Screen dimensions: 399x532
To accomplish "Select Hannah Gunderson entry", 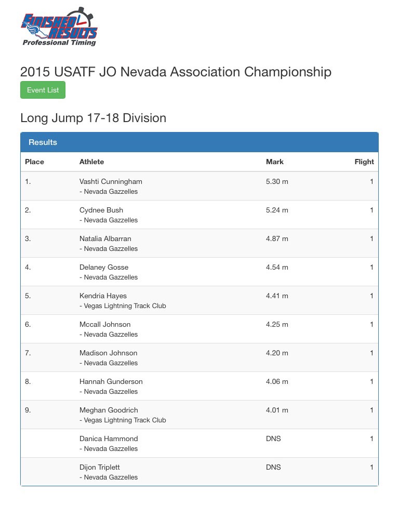I will pyautogui.click(x=111, y=382).
